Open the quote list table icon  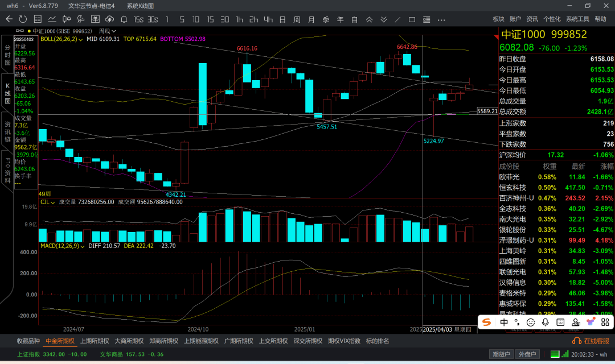click(x=37, y=19)
